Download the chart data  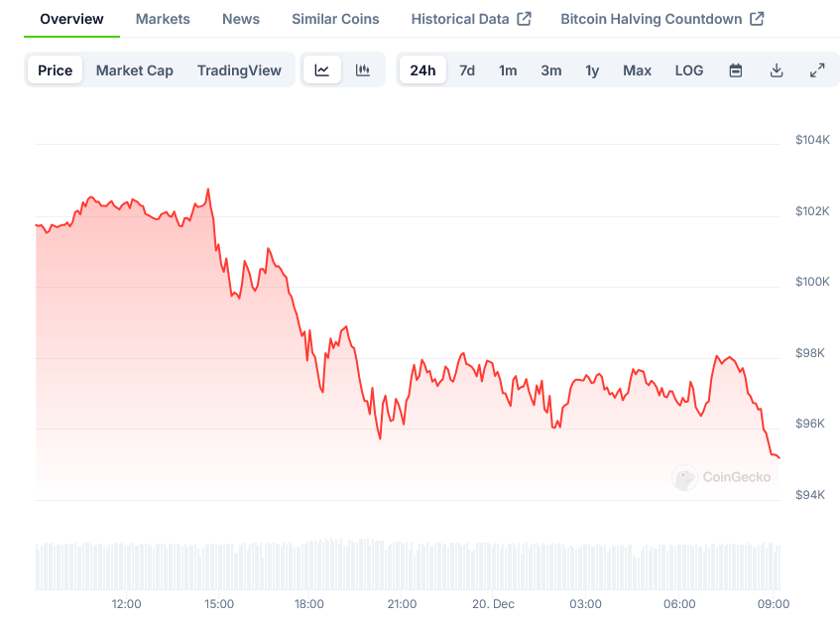(x=777, y=70)
